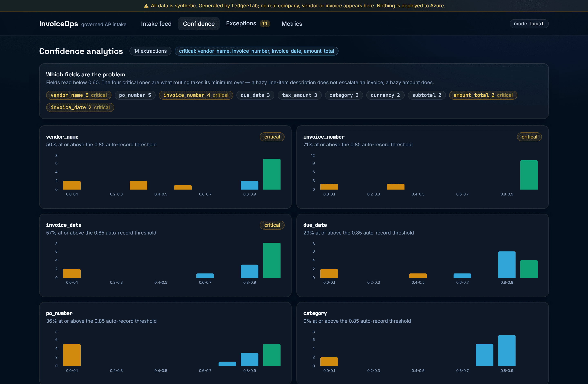Switch to the Metrics tab

pyautogui.click(x=292, y=24)
